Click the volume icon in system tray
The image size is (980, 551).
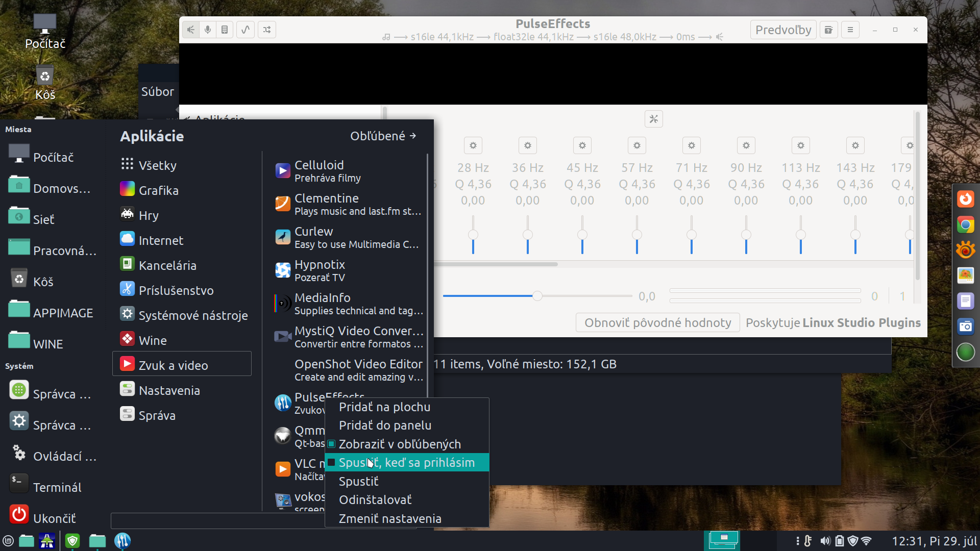click(825, 541)
